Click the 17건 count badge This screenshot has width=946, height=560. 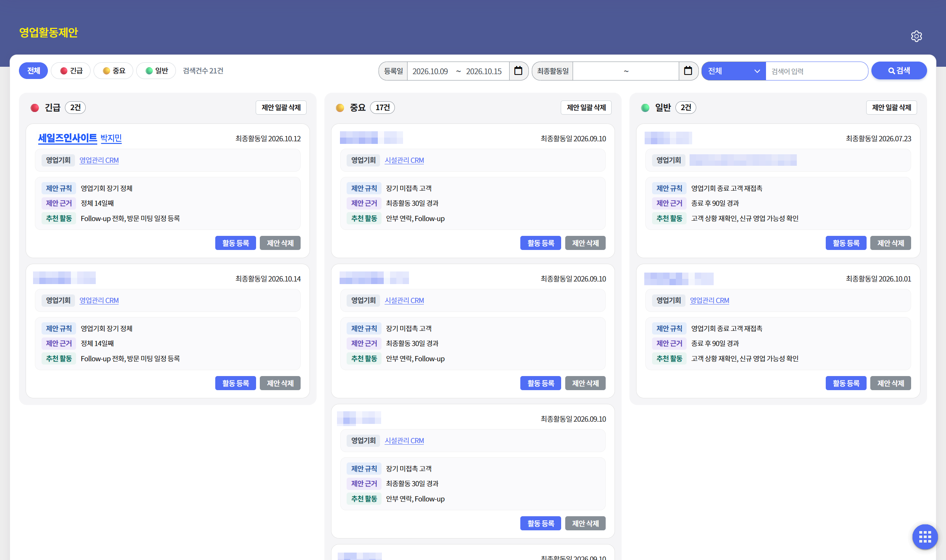pyautogui.click(x=382, y=108)
